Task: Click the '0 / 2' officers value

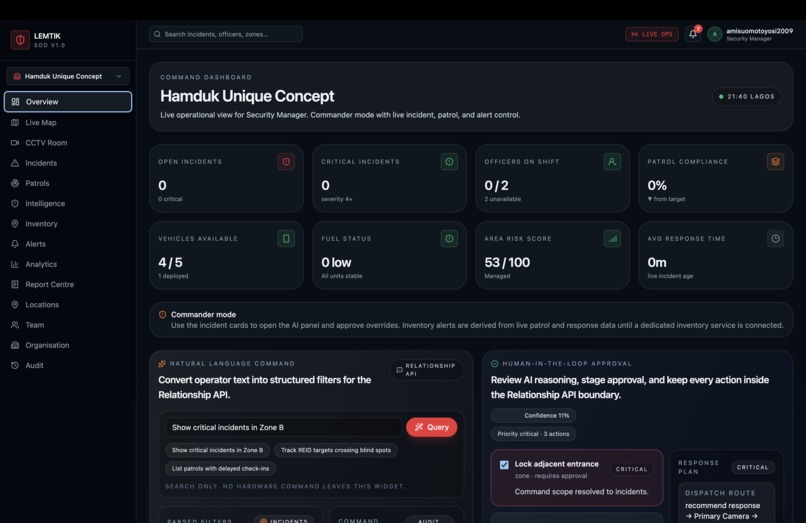Action: coord(496,186)
